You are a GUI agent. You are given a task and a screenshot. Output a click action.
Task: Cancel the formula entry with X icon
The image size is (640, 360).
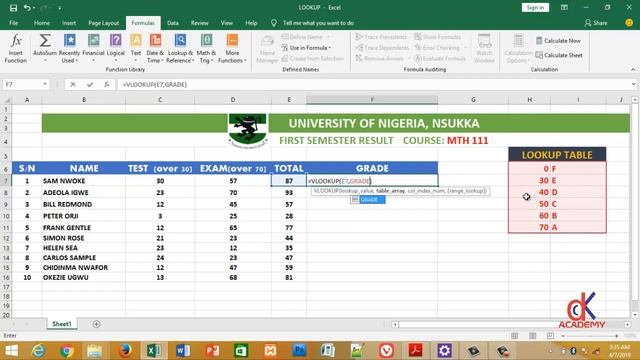pos(73,84)
